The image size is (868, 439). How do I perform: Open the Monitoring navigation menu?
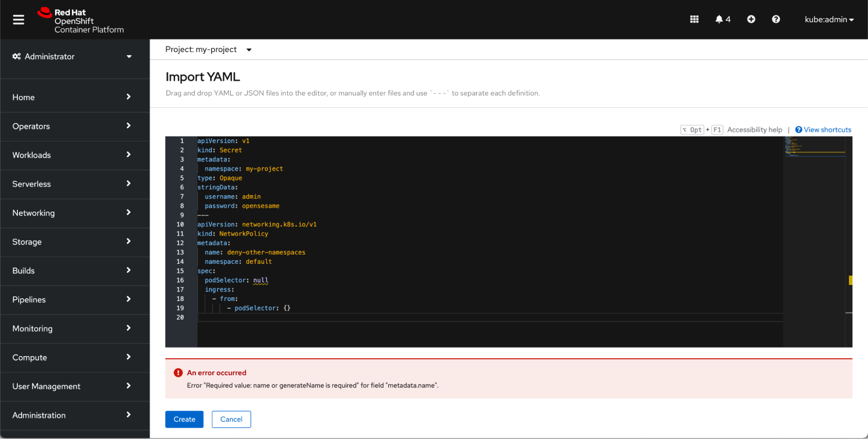coord(75,329)
